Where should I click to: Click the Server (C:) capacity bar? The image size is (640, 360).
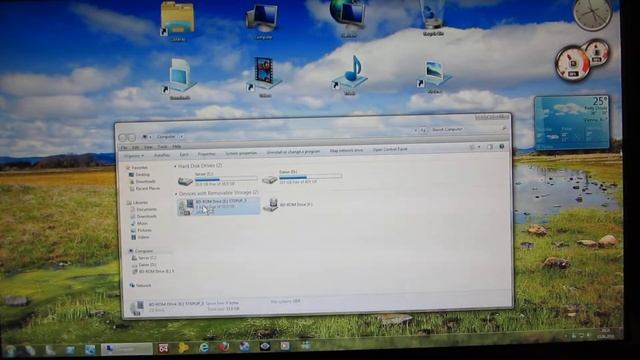pyautogui.click(x=226, y=179)
